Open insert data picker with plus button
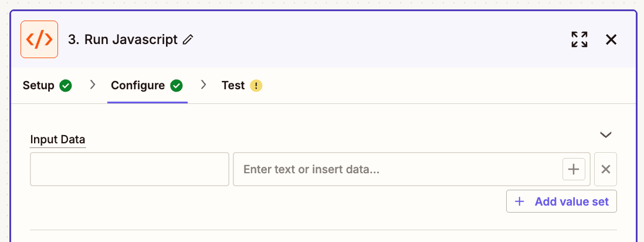644x242 pixels. click(574, 169)
